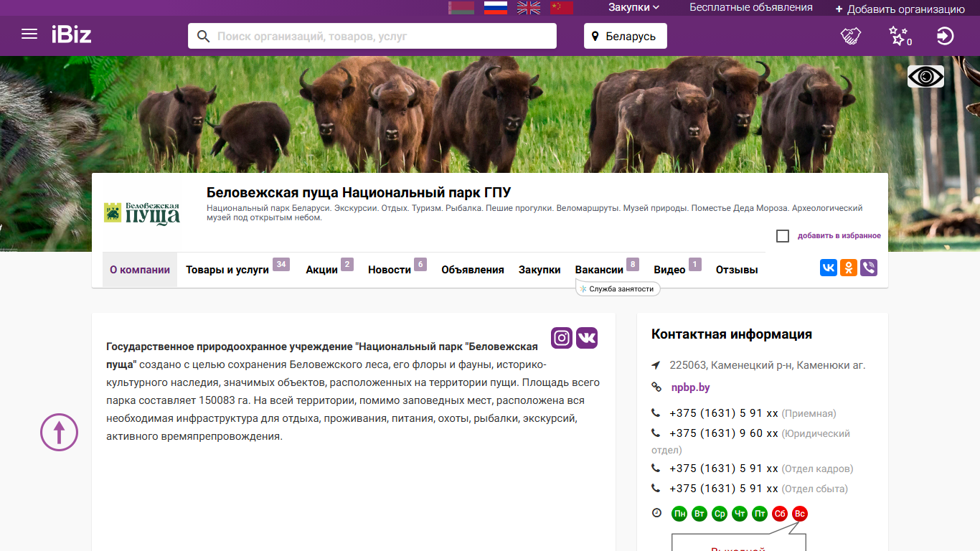Select the Chinese flag language

(x=562, y=7)
